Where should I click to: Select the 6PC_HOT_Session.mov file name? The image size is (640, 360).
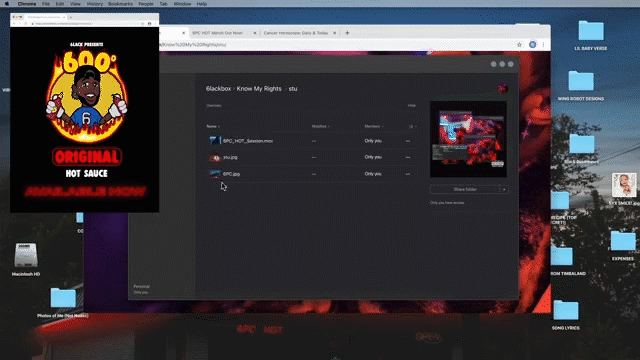click(x=248, y=141)
